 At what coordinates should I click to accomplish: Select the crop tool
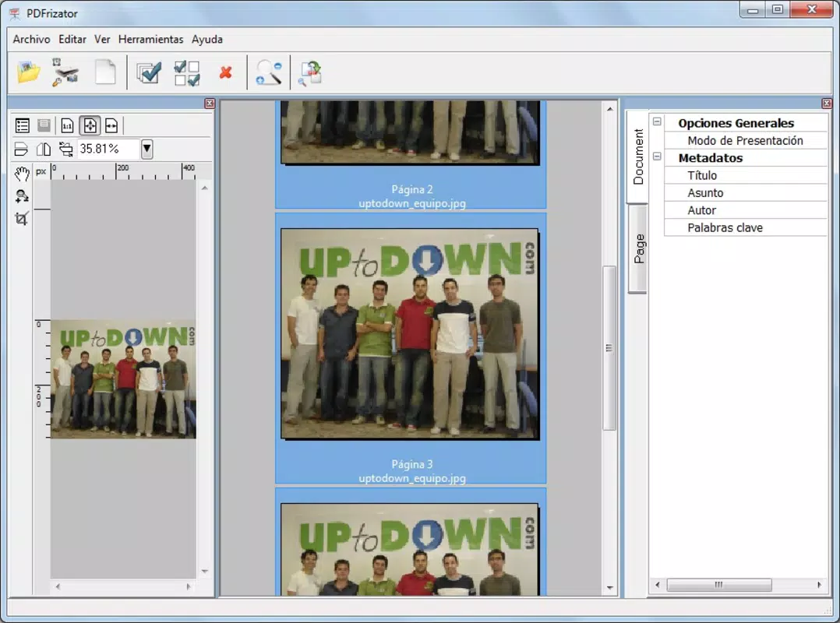click(22, 218)
